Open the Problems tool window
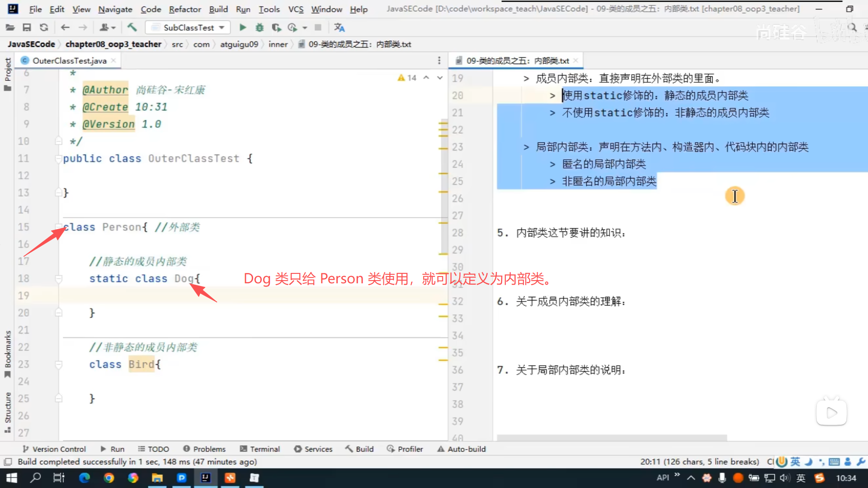The image size is (868, 488). pos(204,449)
